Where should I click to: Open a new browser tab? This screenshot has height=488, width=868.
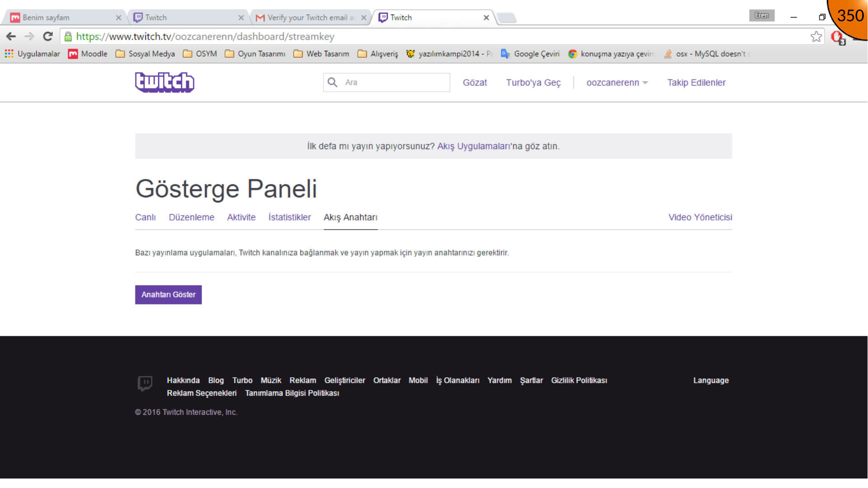[507, 18]
